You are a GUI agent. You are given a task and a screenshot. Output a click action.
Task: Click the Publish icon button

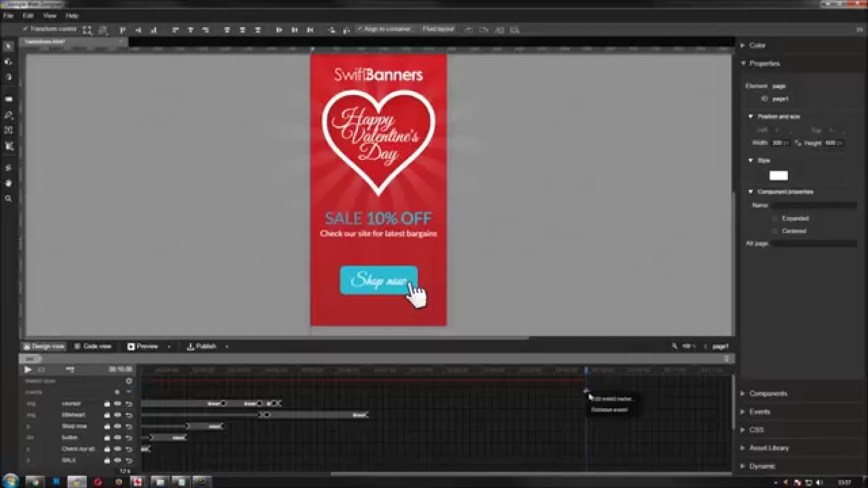tap(201, 346)
